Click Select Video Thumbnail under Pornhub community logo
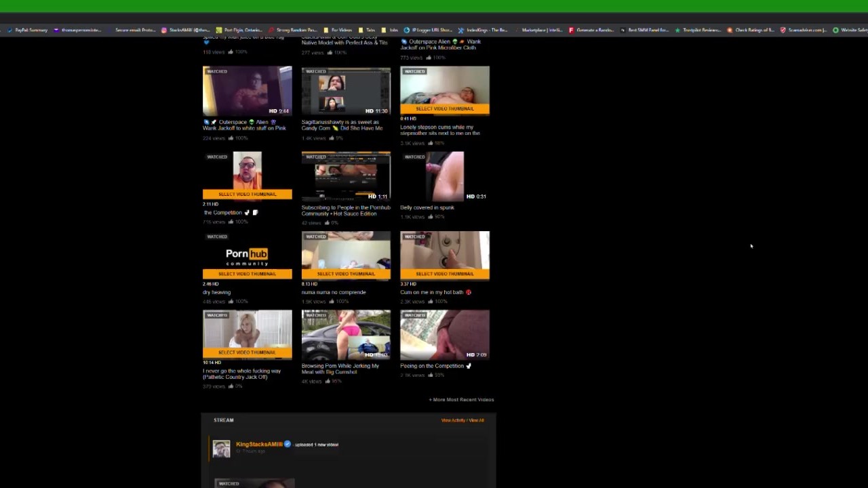The height and width of the screenshot is (488, 868). [x=248, y=274]
